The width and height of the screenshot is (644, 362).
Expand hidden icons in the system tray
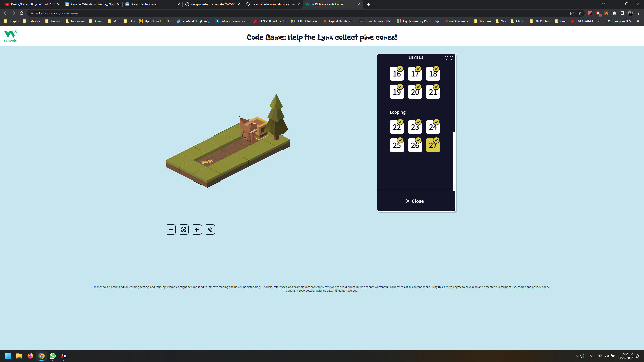576,356
